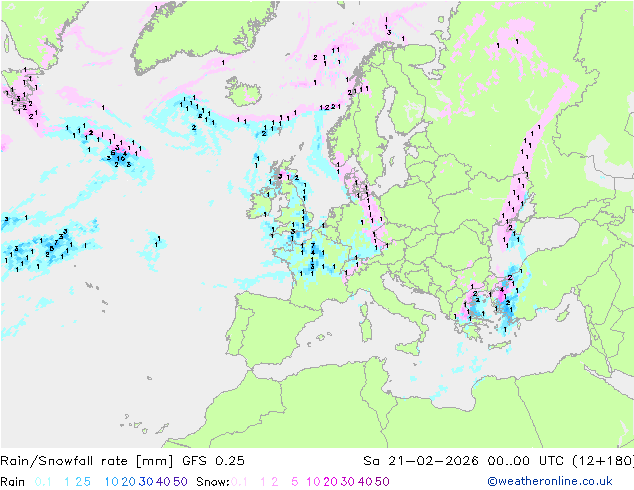Select the Rain legend value 10
634x490 pixels.
pos(111,482)
